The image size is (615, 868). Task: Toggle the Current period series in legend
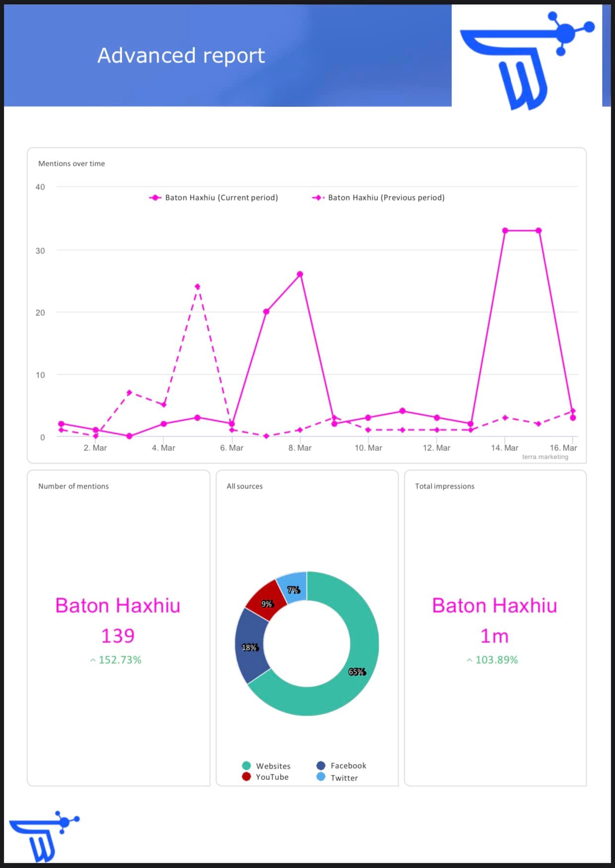click(213, 197)
